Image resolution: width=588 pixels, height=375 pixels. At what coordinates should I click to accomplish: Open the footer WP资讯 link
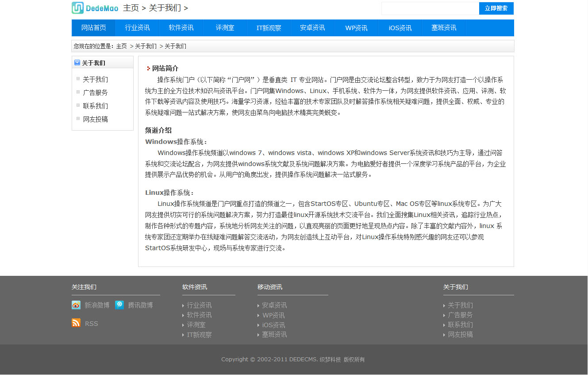(x=273, y=315)
